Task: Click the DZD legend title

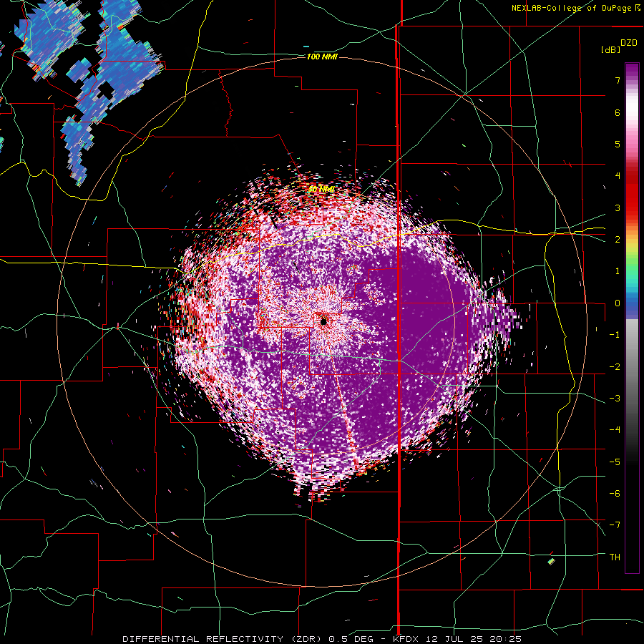Action: (x=629, y=43)
